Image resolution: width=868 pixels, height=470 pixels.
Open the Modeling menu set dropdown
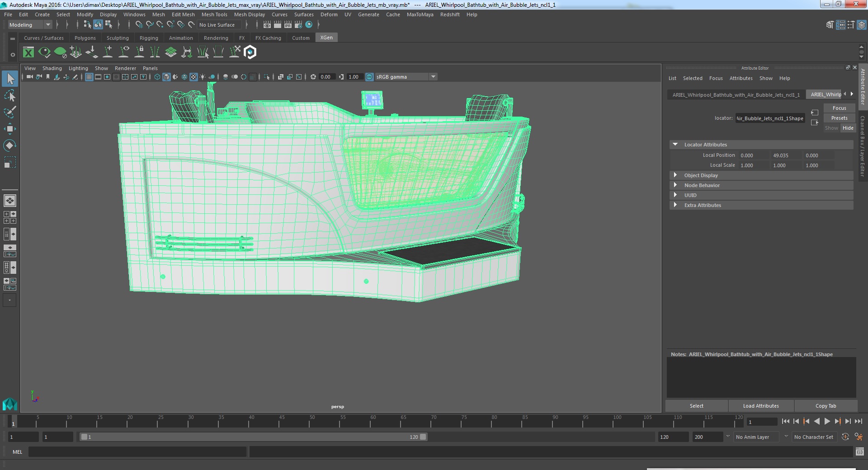coord(30,25)
